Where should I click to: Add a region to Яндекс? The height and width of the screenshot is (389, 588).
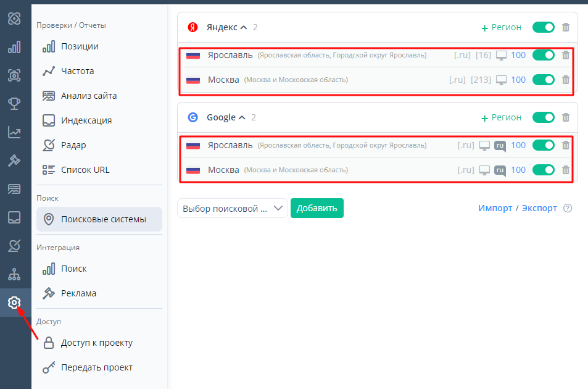(x=501, y=27)
